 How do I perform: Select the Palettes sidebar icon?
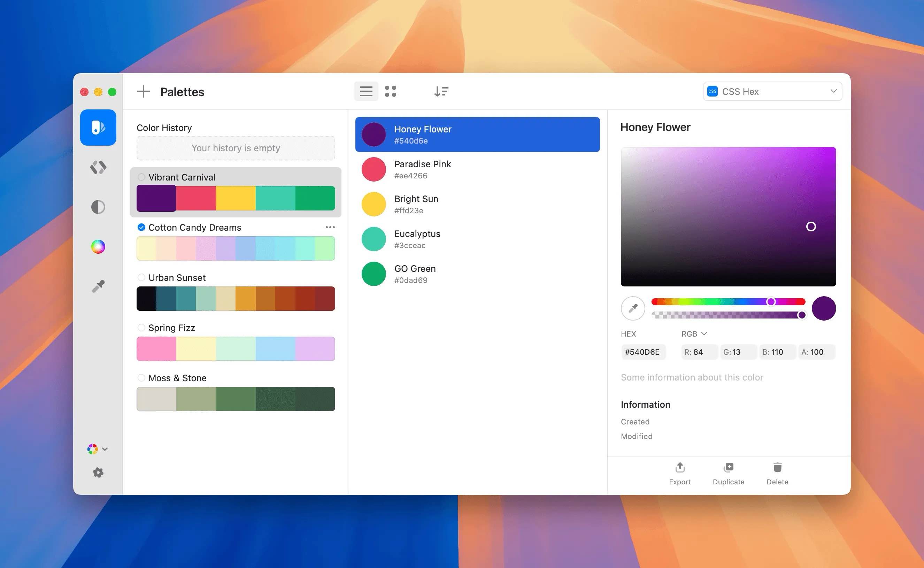tap(98, 127)
